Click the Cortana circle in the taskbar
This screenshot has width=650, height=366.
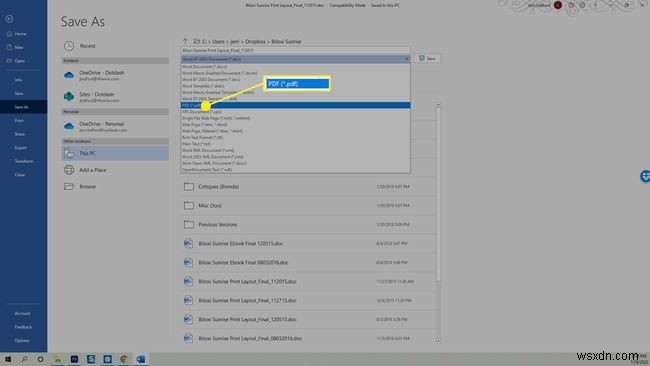(x=40, y=359)
